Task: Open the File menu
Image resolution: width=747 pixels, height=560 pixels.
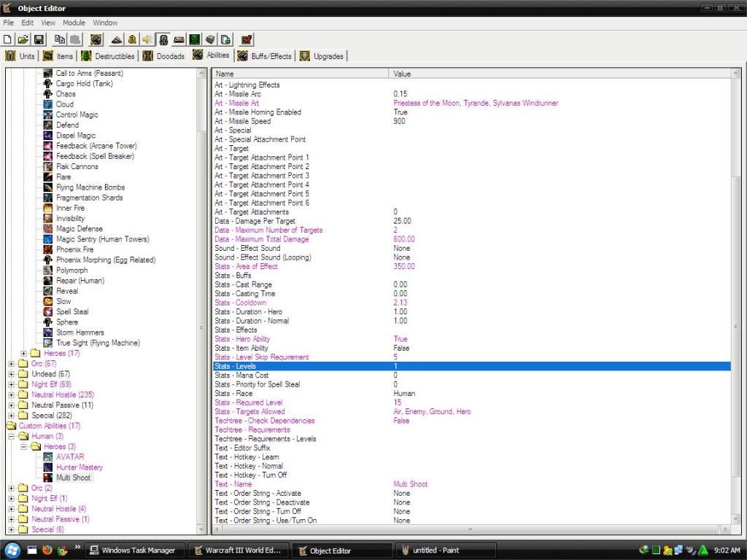Action: (9, 23)
